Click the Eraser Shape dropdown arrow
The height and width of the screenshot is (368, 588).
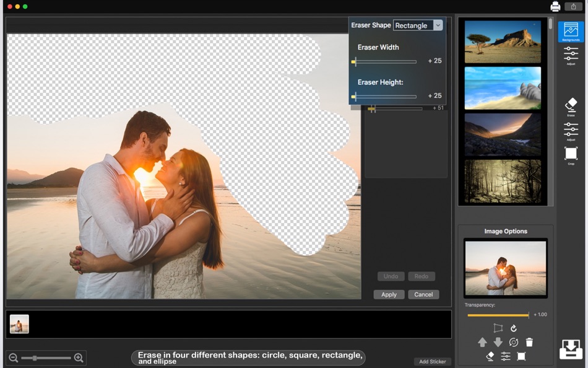point(438,25)
